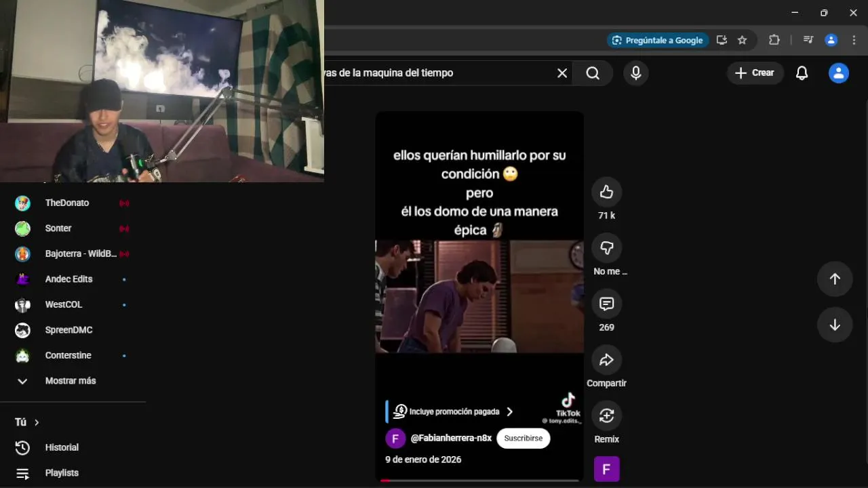Open Chrome profile avatar
Screen dimensions: 868x488
pyautogui.click(x=831, y=40)
